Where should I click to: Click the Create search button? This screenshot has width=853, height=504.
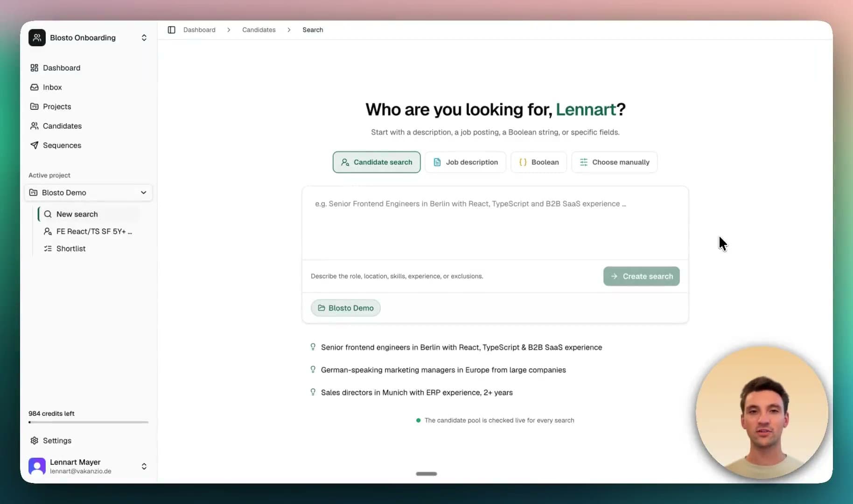641,276
